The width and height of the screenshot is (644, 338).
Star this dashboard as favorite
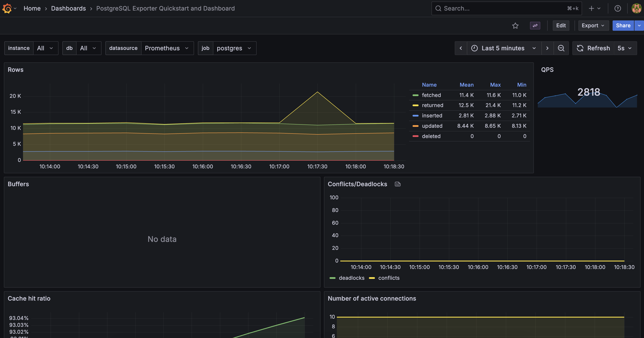click(x=515, y=26)
